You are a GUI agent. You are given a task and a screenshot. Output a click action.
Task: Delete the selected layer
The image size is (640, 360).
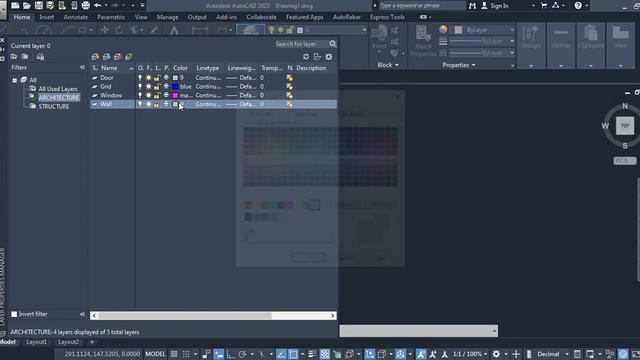[x=118, y=57]
